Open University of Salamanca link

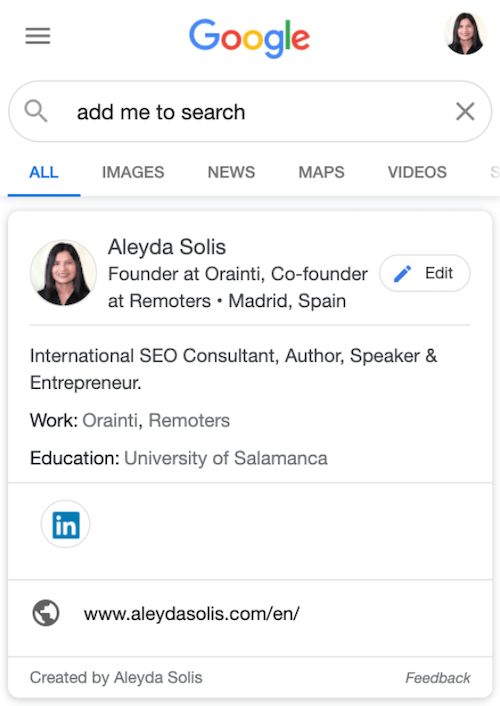(x=226, y=458)
